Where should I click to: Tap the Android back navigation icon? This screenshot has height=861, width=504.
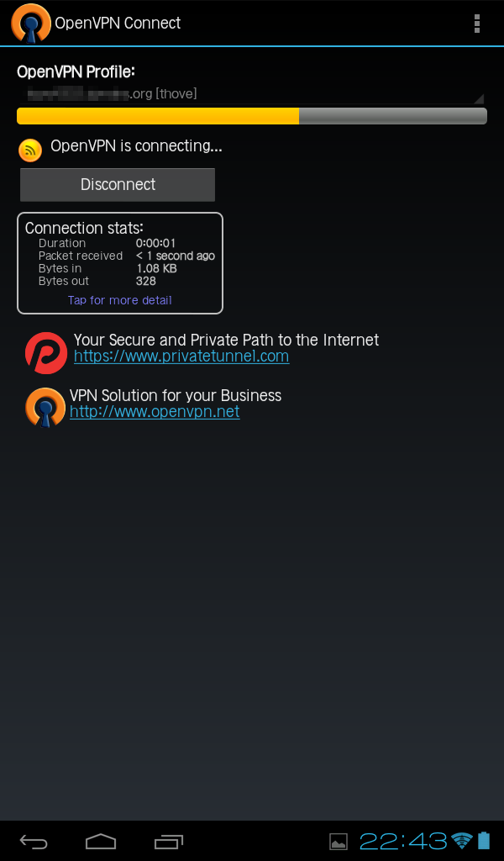pyautogui.click(x=34, y=841)
